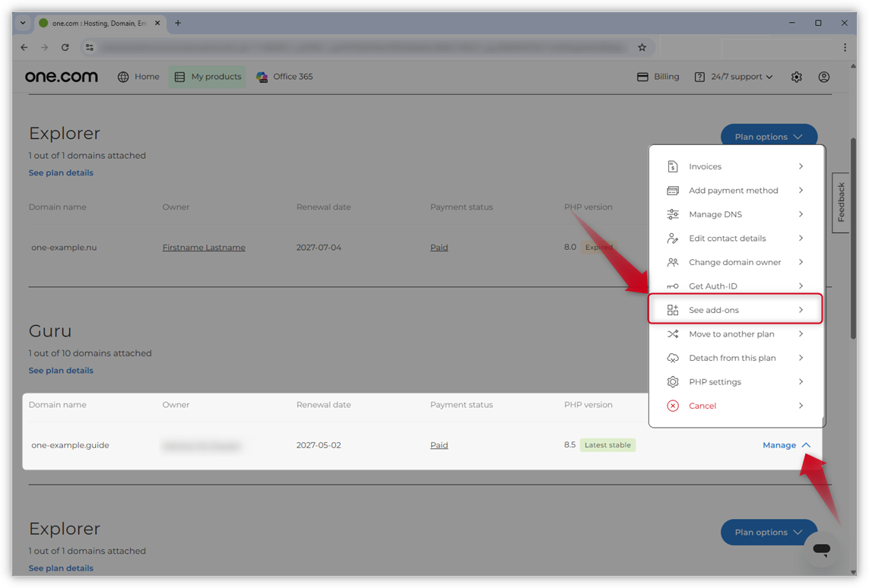The image size is (869, 588).
Task: Open owner Firstname Lastname link
Action: click(x=204, y=248)
